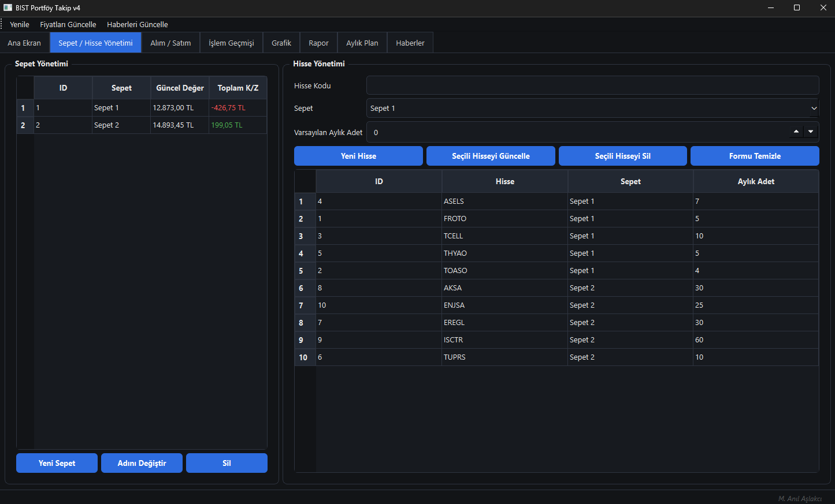Click the app icon in the title bar

coord(8,8)
